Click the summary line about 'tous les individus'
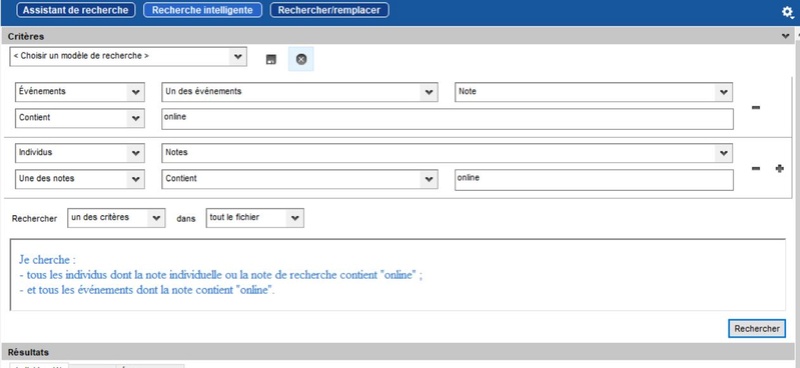Screen dimensions: 800x368 (x=221, y=276)
